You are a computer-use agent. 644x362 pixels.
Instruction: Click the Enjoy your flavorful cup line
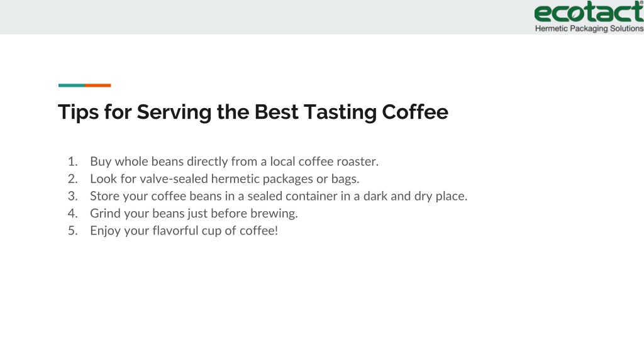(x=184, y=231)
